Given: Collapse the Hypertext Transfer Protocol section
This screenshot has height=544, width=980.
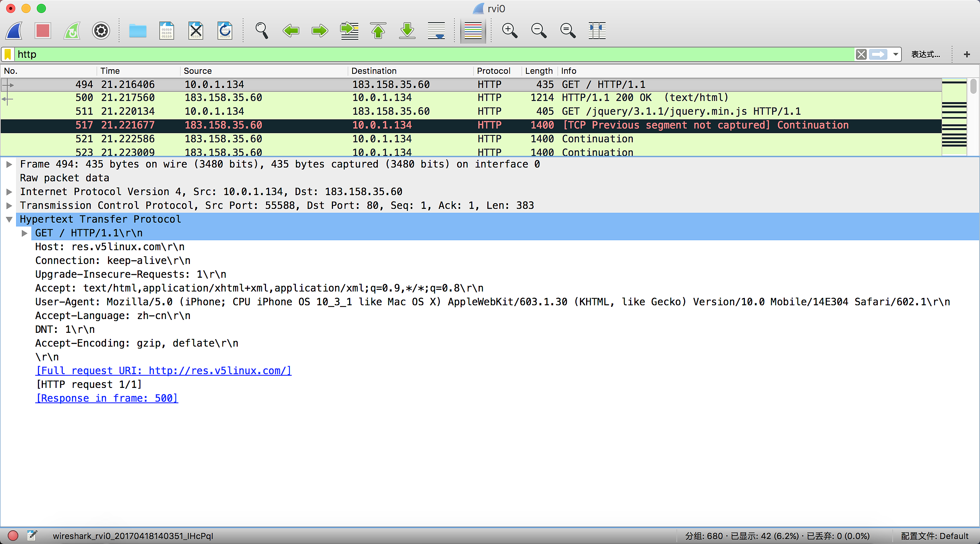Looking at the screenshot, I should tap(9, 220).
